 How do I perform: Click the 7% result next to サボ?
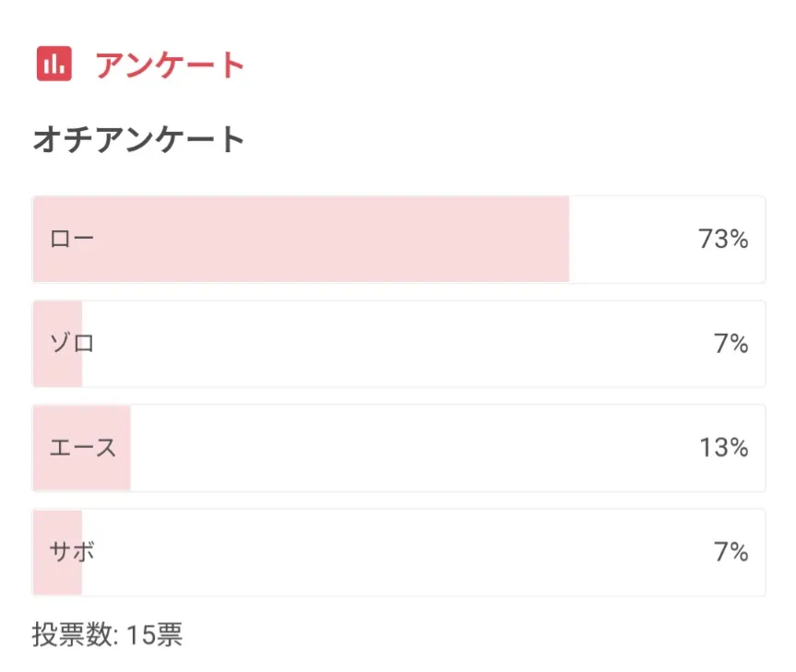point(730,552)
